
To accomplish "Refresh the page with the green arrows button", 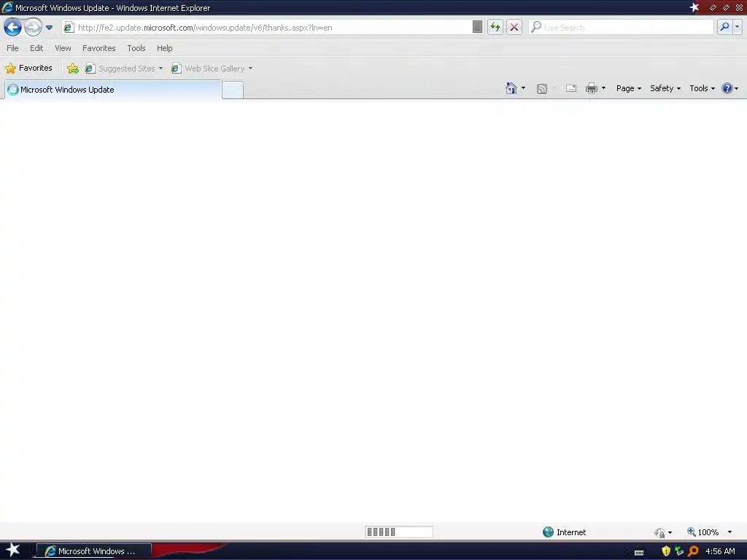I will (x=495, y=27).
